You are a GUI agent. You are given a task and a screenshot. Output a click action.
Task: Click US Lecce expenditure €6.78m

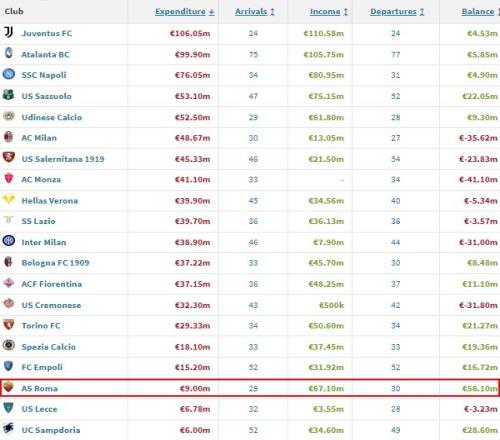point(195,409)
